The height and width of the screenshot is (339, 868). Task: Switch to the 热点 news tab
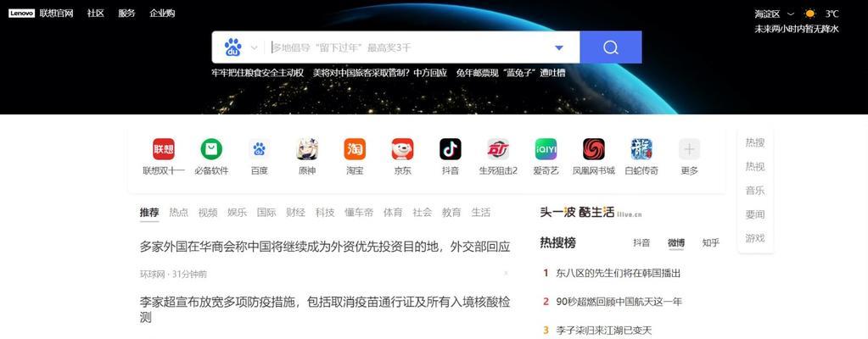pyautogui.click(x=179, y=213)
